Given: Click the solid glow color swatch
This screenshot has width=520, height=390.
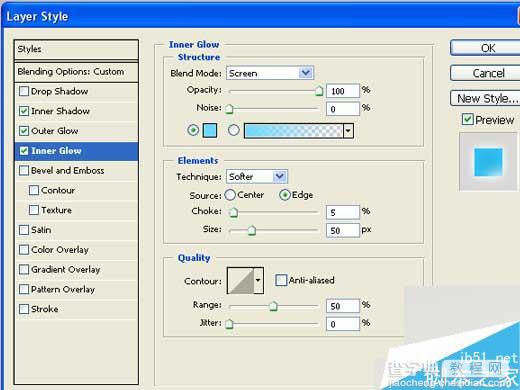Looking at the screenshot, I should click(210, 130).
